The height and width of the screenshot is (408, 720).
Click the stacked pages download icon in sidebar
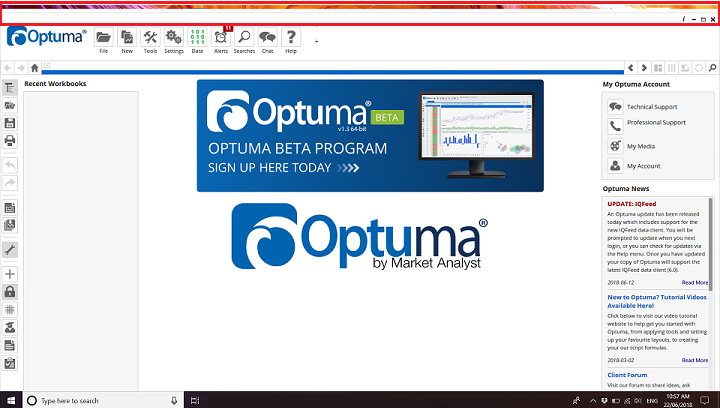click(x=10, y=225)
